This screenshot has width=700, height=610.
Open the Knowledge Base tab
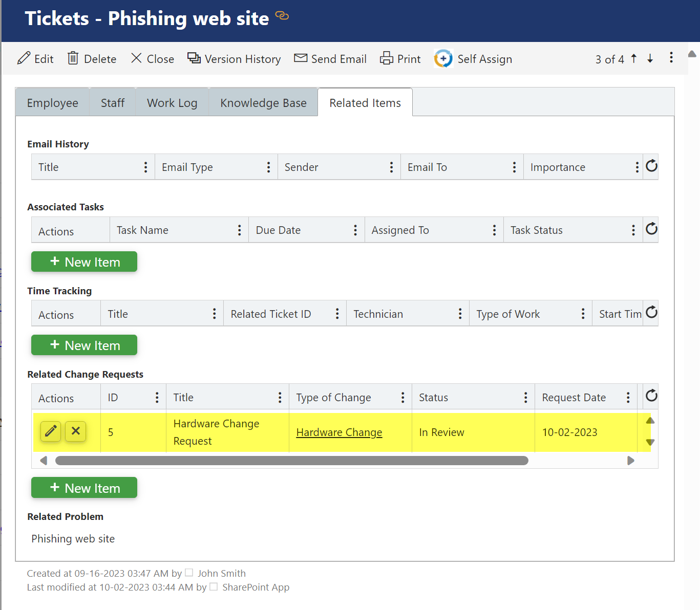[263, 103]
